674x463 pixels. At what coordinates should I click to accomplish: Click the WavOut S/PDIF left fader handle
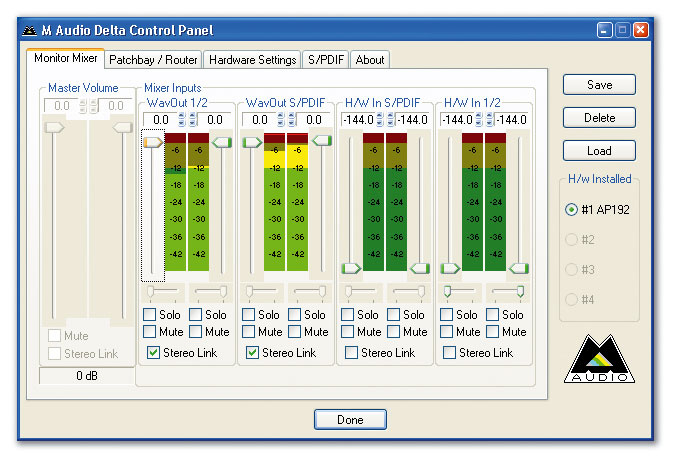click(252, 142)
